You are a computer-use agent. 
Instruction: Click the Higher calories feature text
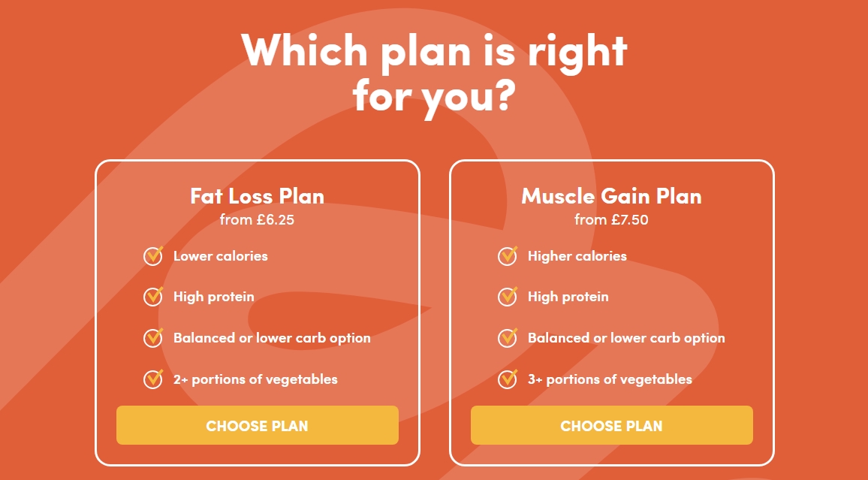coord(577,256)
